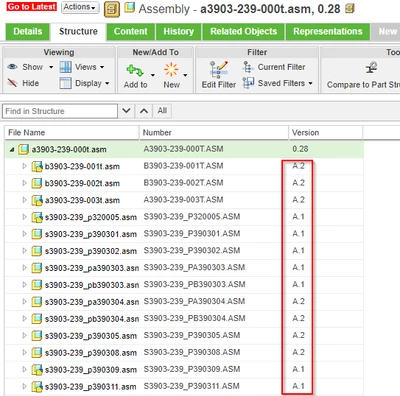Expand the b3903-239-002t.asm node
The image size is (400, 396).
click(x=24, y=183)
